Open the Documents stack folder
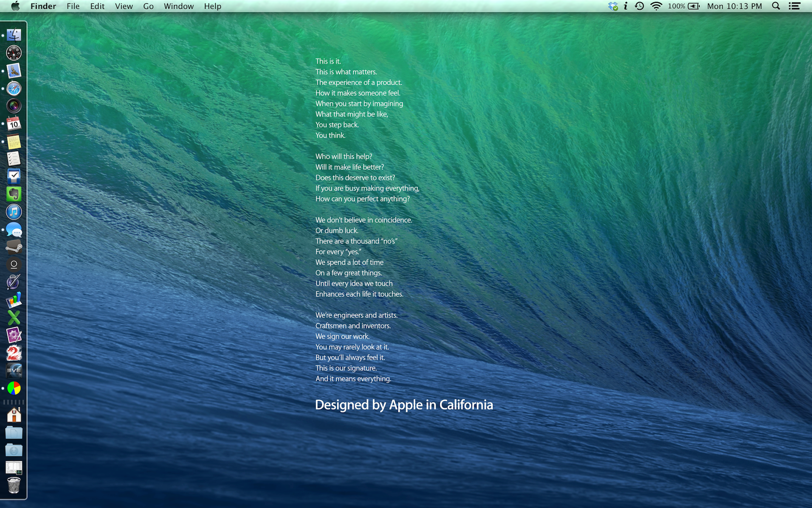Screen dimensions: 812x508 click(x=14, y=432)
